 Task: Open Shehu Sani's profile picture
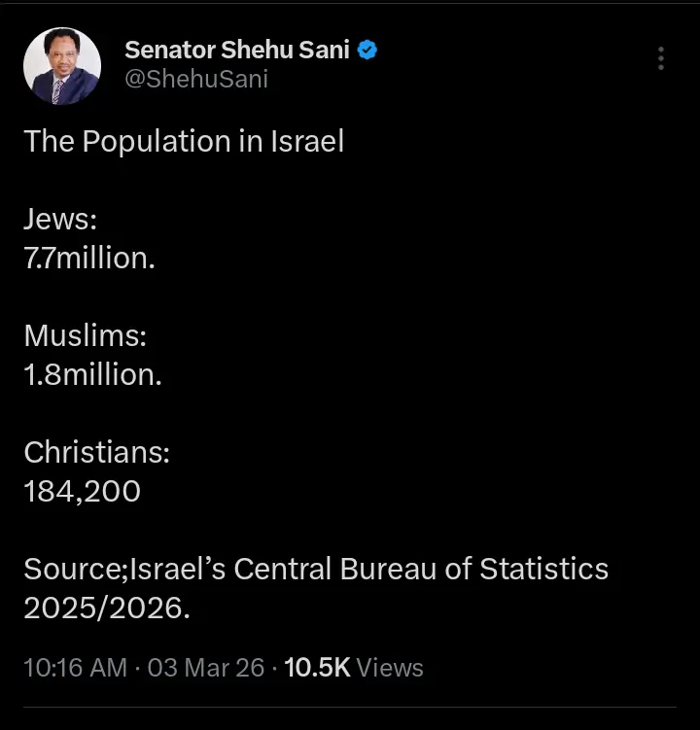tap(62, 66)
